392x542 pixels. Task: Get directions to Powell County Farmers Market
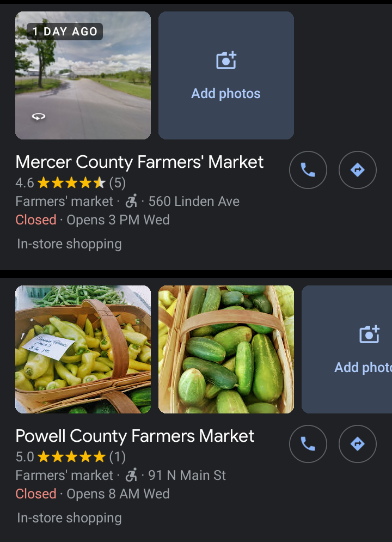tap(357, 444)
